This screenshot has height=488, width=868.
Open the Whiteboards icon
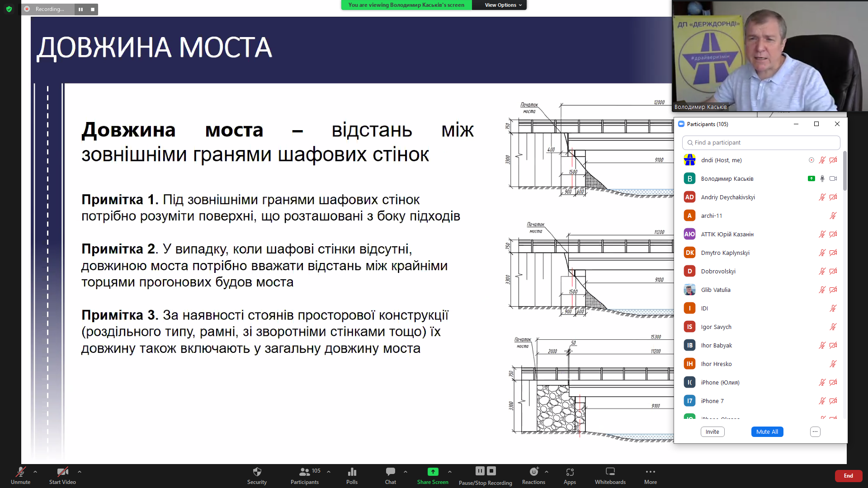coord(610,472)
